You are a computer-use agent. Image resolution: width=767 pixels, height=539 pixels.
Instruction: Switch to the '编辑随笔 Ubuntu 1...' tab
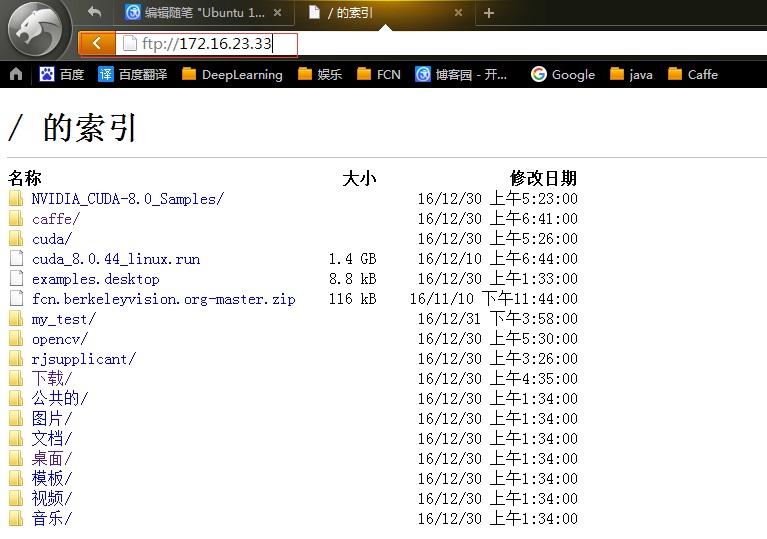tap(200, 13)
